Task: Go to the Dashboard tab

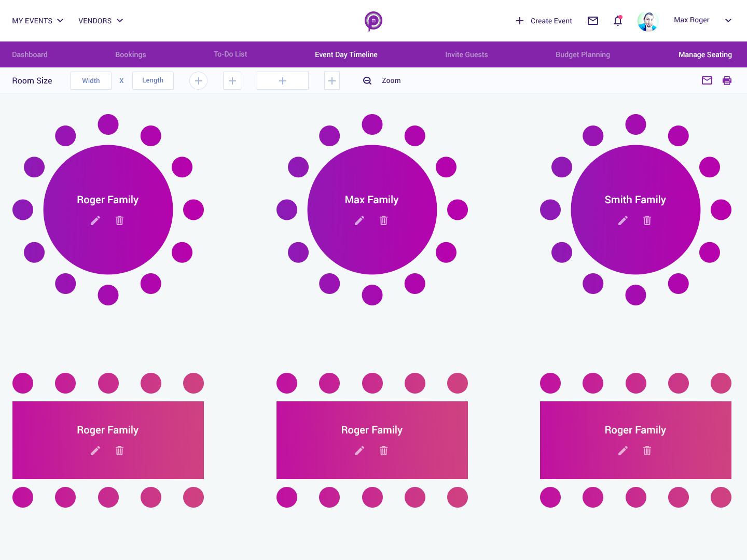Action: click(30, 54)
